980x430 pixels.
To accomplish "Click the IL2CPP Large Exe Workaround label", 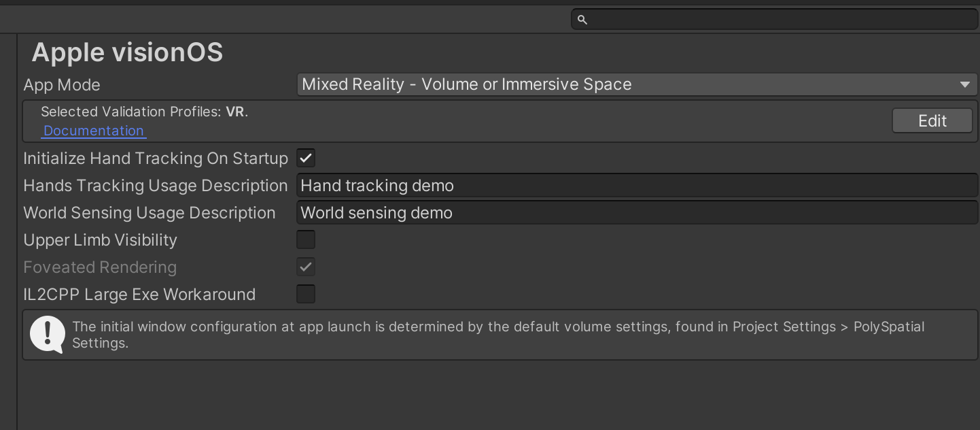I will coord(139,295).
